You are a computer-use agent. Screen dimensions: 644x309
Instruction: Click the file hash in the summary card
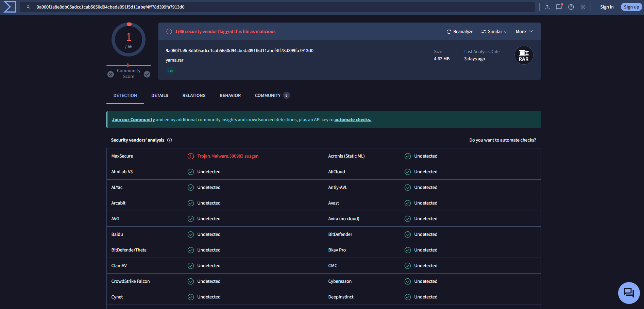pyautogui.click(x=239, y=51)
